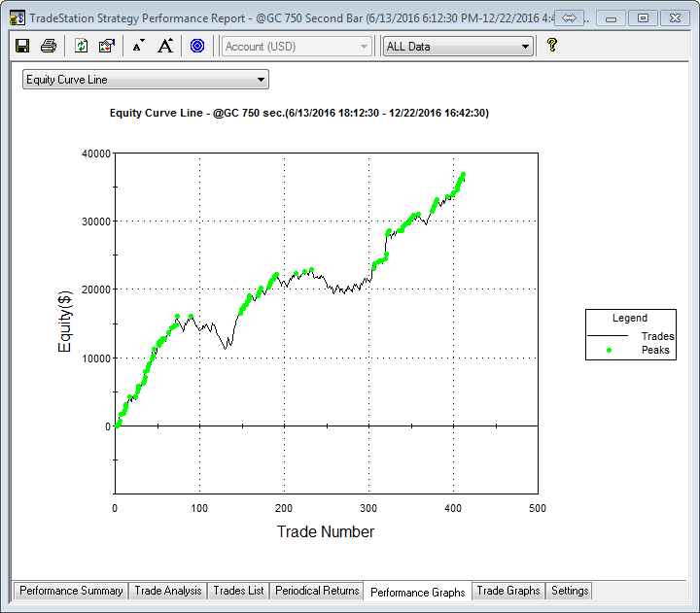
Task: Increase font size with large A icon
Action: pyautogui.click(x=165, y=46)
